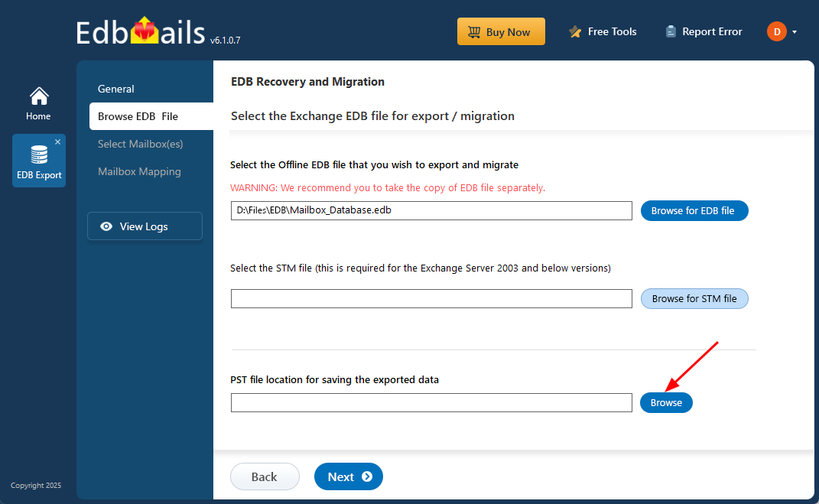Viewport: 819px width, 504px height.
Task: Expand the account dropdown arrow
Action: click(x=795, y=32)
